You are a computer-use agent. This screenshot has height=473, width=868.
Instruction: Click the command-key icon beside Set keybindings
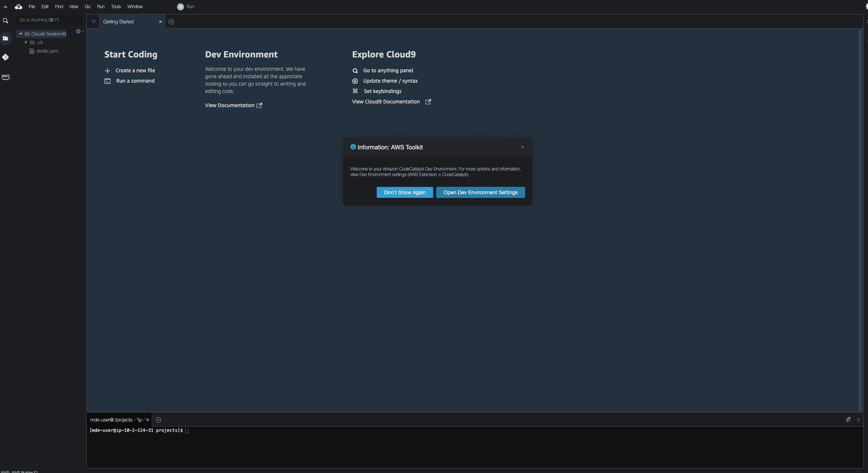pyautogui.click(x=355, y=91)
